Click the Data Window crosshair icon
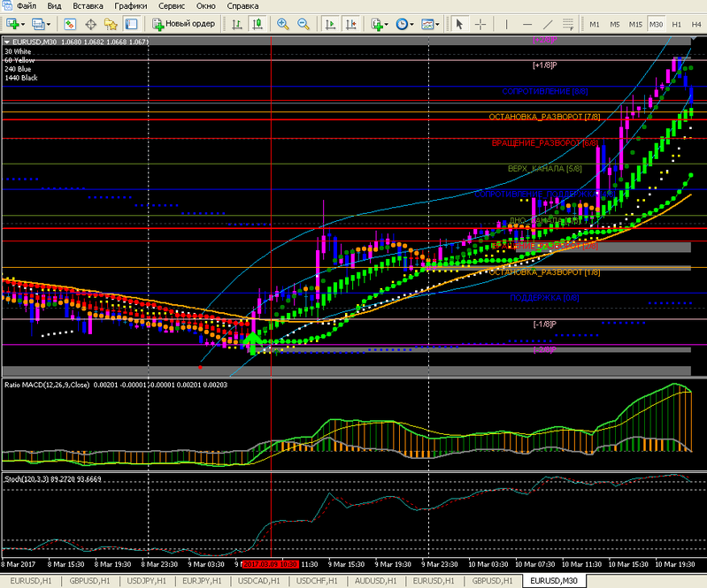 tap(90, 24)
